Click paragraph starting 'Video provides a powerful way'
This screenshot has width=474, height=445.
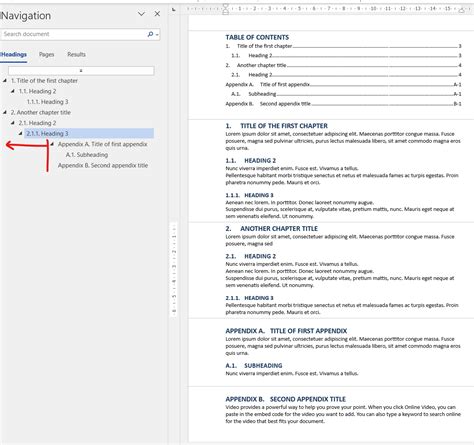[343, 414]
